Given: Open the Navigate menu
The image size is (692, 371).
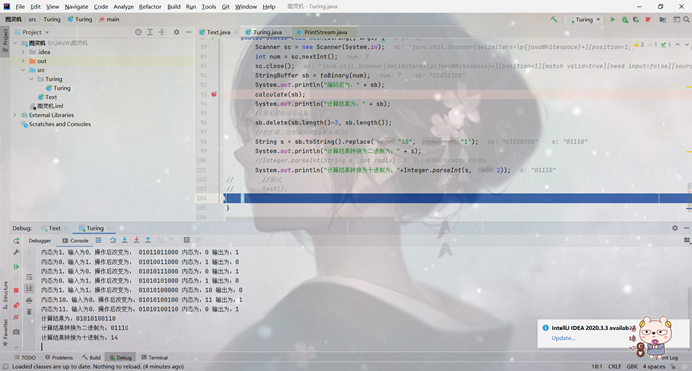Looking at the screenshot, I should [76, 7].
